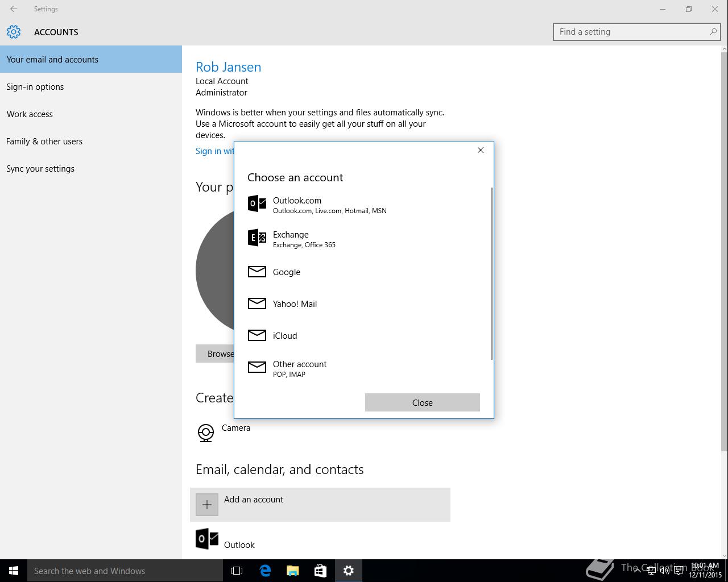
Task: Click the Outlook label in accounts list
Action: click(239, 545)
